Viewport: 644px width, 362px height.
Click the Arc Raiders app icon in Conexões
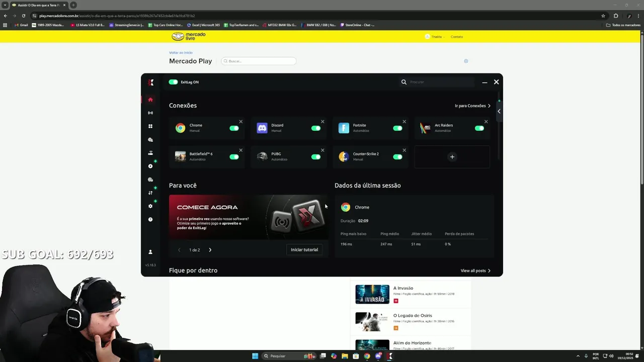click(426, 128)
